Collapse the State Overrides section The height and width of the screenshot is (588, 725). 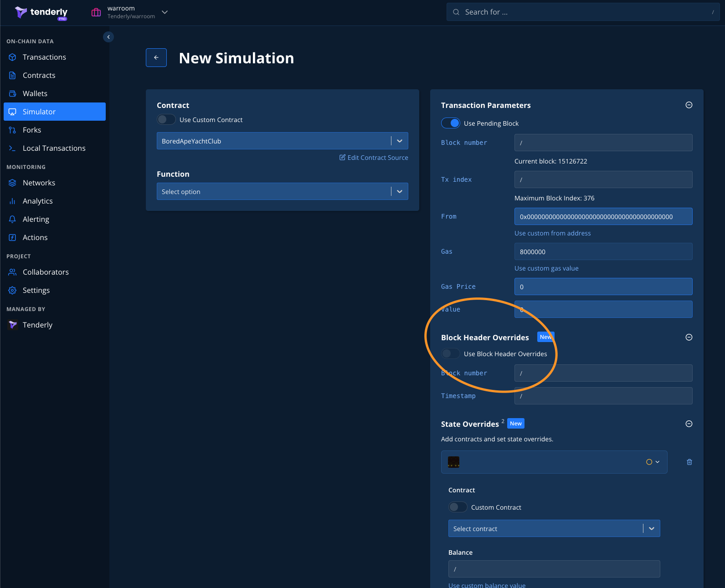click(x=689, y=424)
